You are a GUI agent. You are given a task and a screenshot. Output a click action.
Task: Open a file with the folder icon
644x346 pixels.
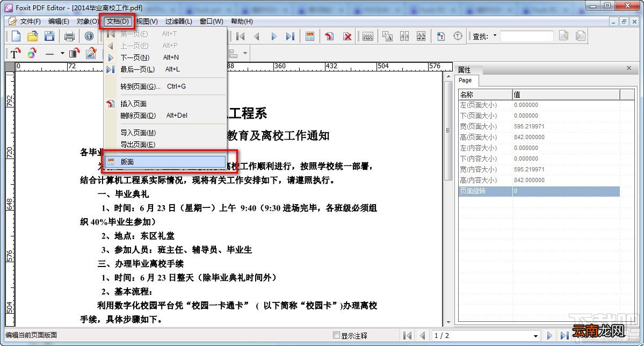click(32, 36)
